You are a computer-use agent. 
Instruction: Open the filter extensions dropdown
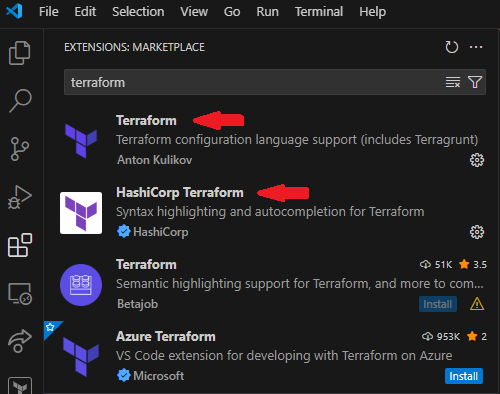[x=475, y=82]
